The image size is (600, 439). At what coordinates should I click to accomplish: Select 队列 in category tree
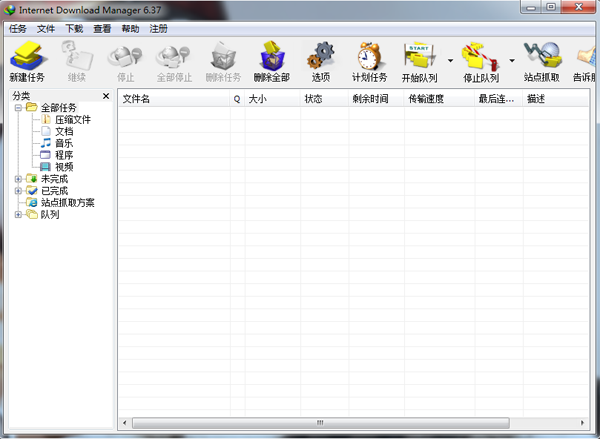click(50, 215)
